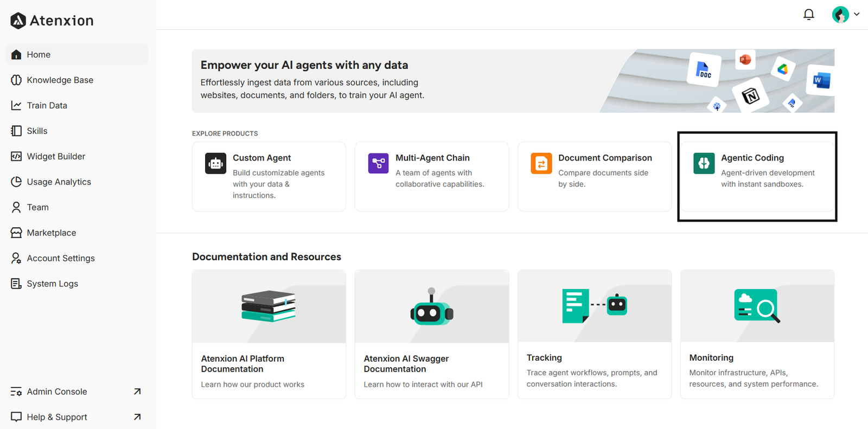Click the 'EXPLORE PRODUCTS' label
This screenshot has height=429, width=868.
pos(225,133)
